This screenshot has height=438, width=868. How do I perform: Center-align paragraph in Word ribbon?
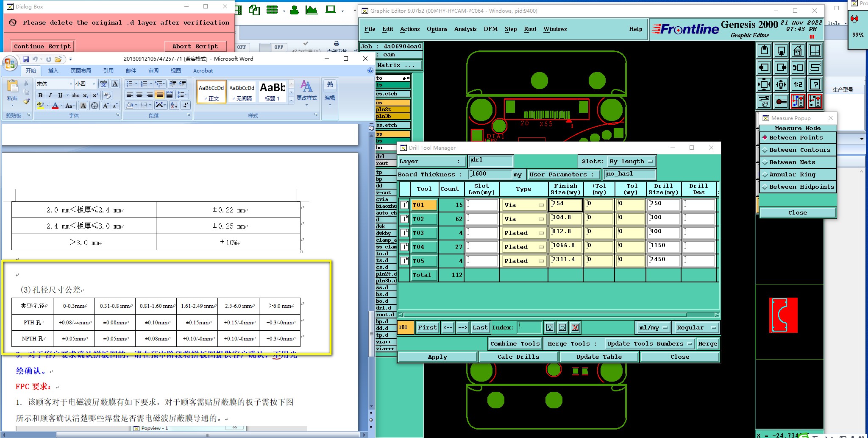click(x=139, y=95)
